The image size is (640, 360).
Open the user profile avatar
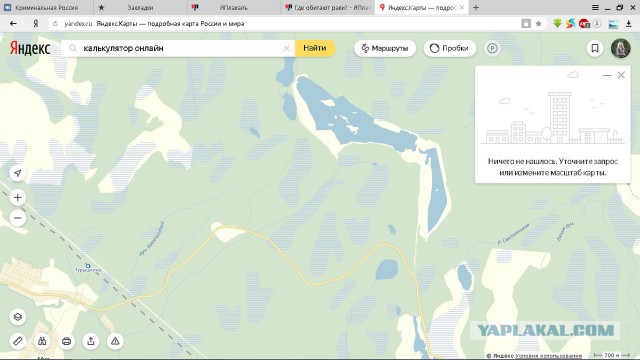click(620, 48)
